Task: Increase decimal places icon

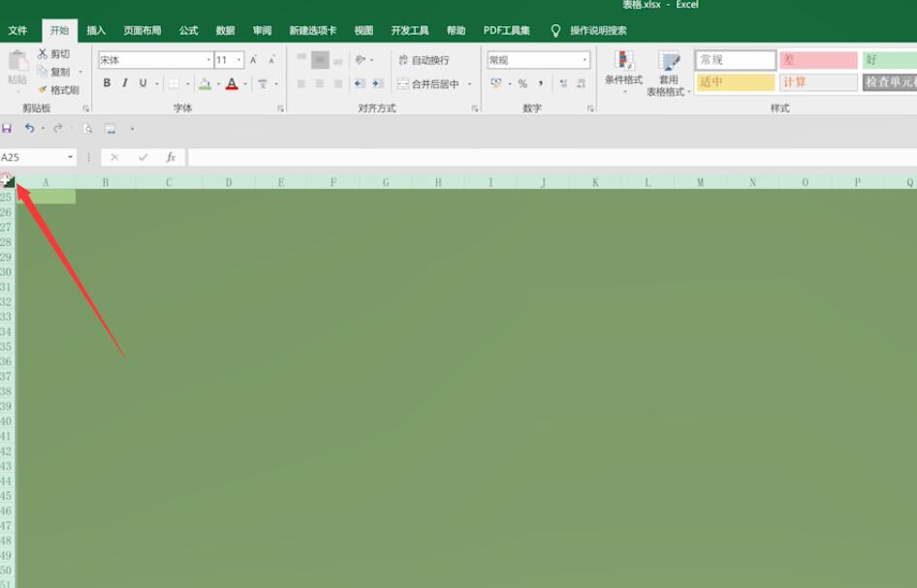Action: pos(563,83)
